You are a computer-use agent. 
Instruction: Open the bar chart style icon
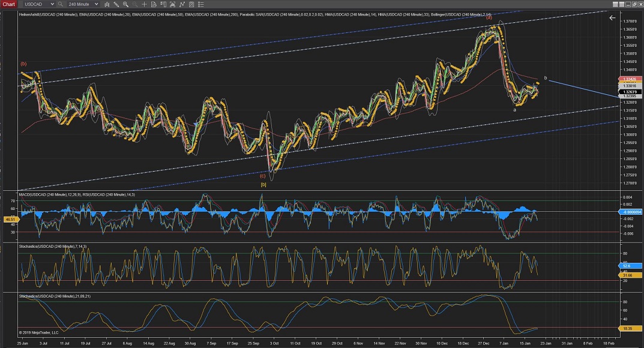[108, 4]
